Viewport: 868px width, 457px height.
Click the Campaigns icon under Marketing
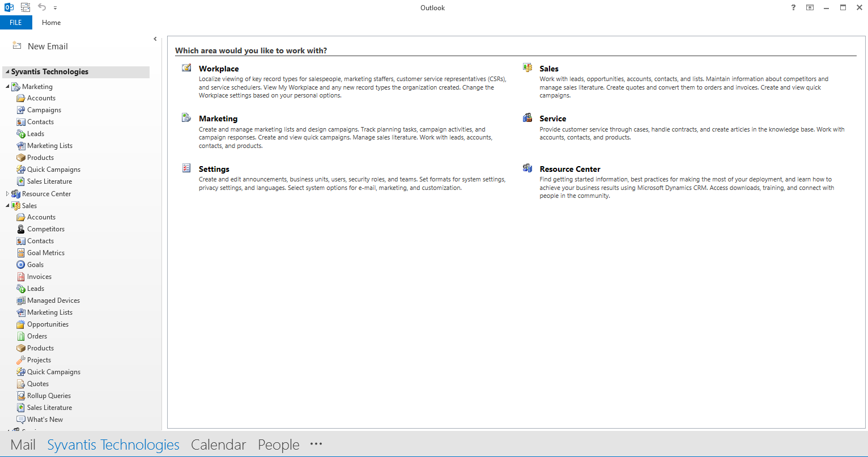click(21, 110)
